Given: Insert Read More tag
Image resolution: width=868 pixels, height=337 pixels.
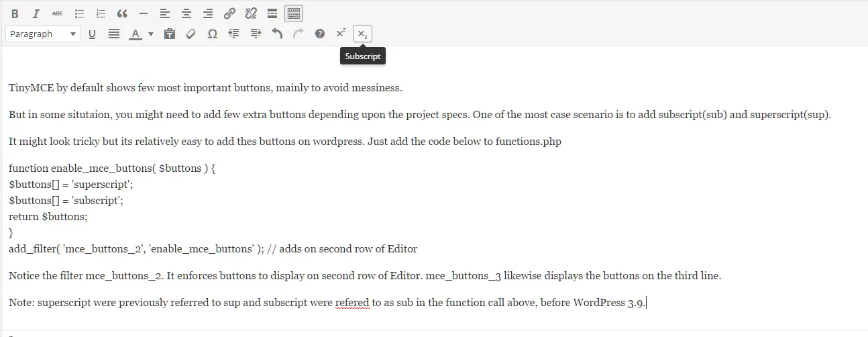Looking at the screenshot, I should 272,13.
